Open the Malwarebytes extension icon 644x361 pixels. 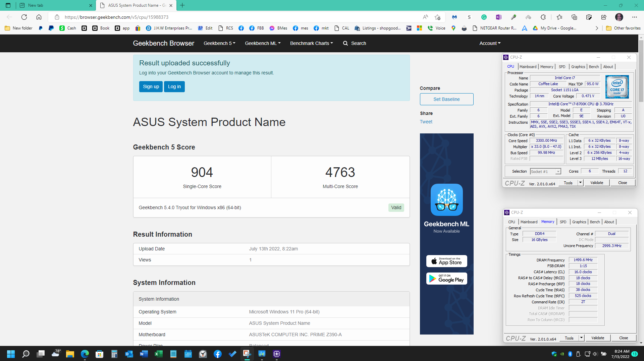click(454, 17)
